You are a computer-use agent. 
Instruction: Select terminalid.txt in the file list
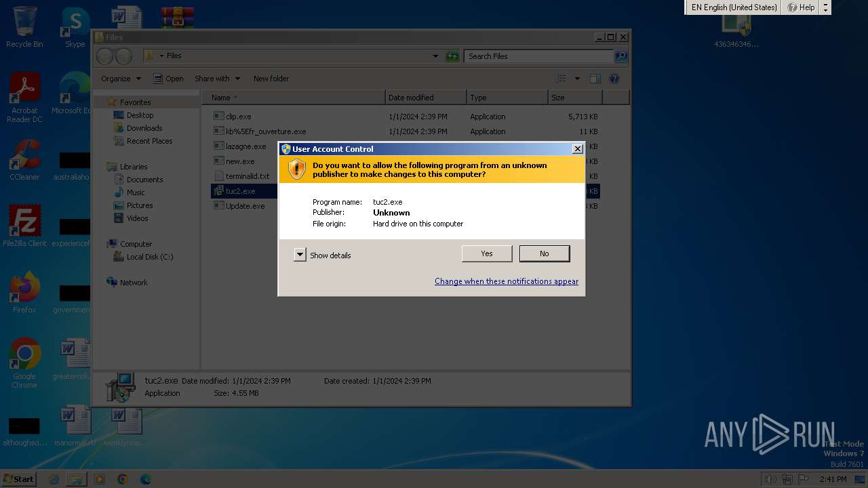[x=248, y=176]
